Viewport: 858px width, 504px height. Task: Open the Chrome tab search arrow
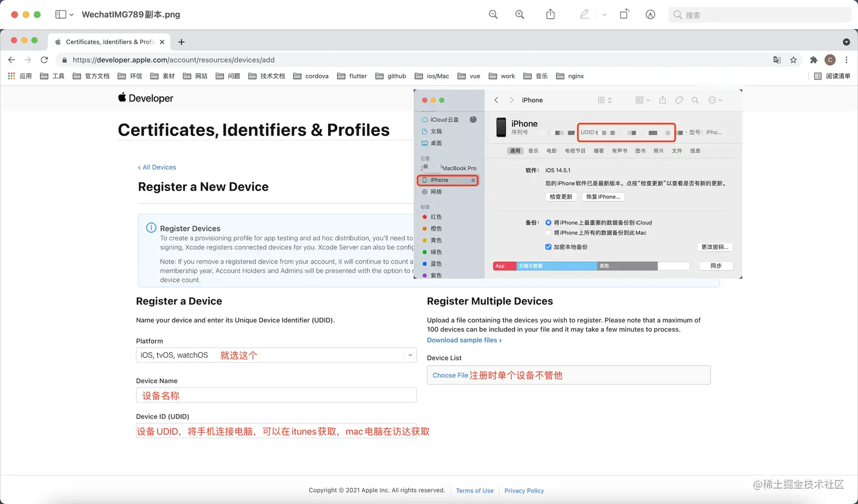click(846, 42)
